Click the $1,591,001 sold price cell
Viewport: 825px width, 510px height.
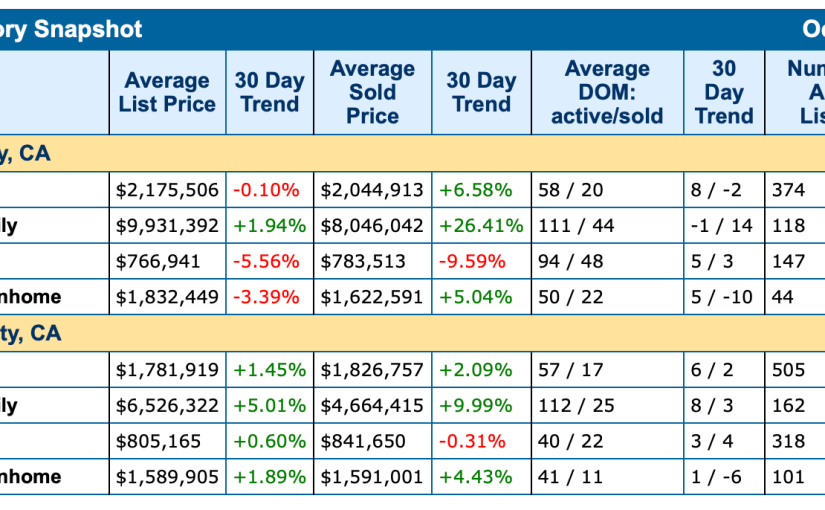coord(372,477)
